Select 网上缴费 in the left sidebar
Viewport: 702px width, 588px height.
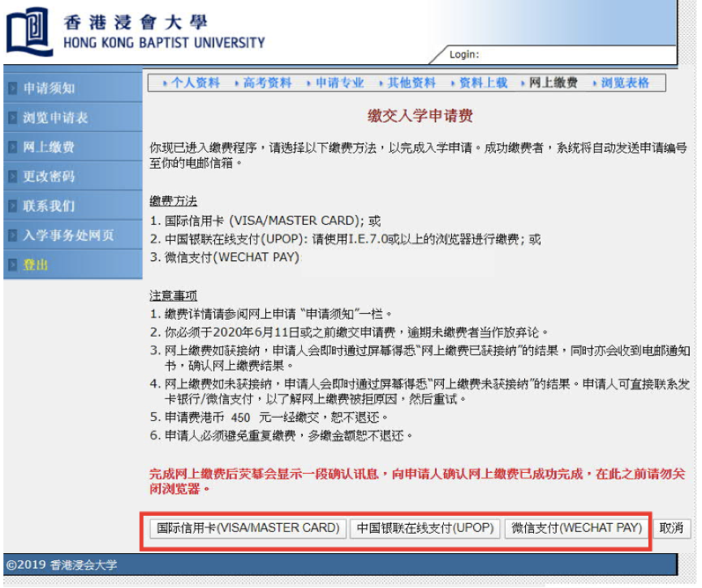coord(49,147)
